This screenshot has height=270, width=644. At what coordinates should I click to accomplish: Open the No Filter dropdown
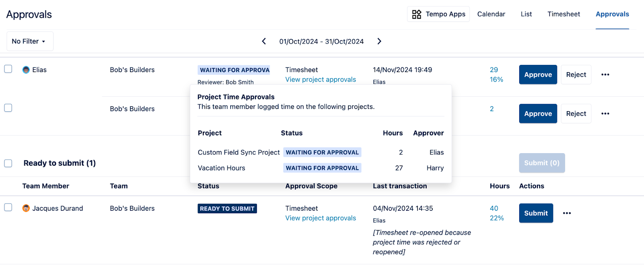pos(29,41)
